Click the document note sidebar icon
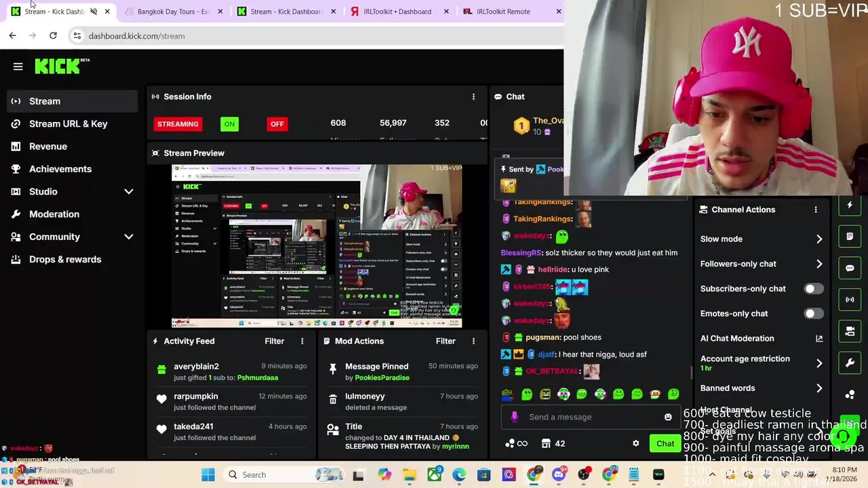Image resolution: width=868 pixels, height=488 pixels. [850, 237]
